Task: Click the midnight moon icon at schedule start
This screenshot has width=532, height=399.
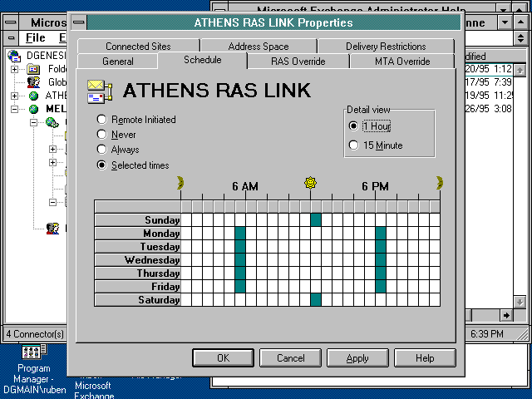Action: click(180, 183)
